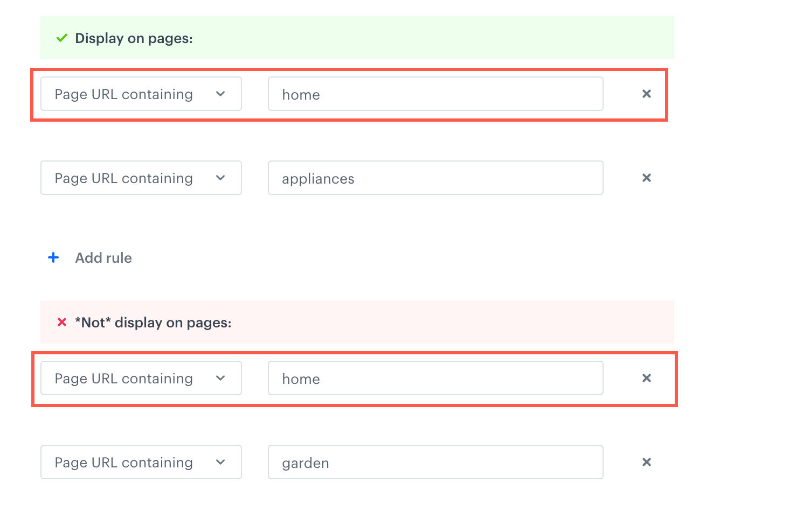Screen dimensions: 803x532
Task: Focus the 'garden' URL text field
Action: [x=435, y=462]
